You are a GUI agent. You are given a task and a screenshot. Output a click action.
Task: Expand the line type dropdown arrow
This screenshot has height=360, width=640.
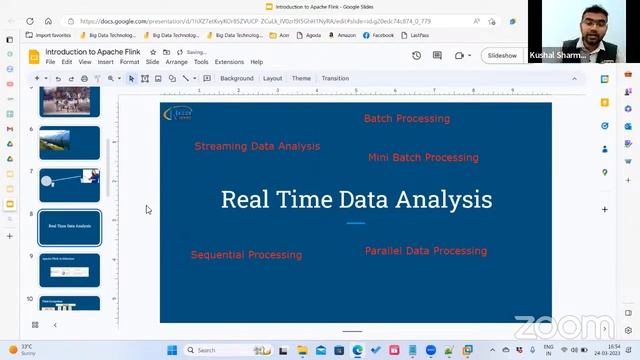coord(195,78)
